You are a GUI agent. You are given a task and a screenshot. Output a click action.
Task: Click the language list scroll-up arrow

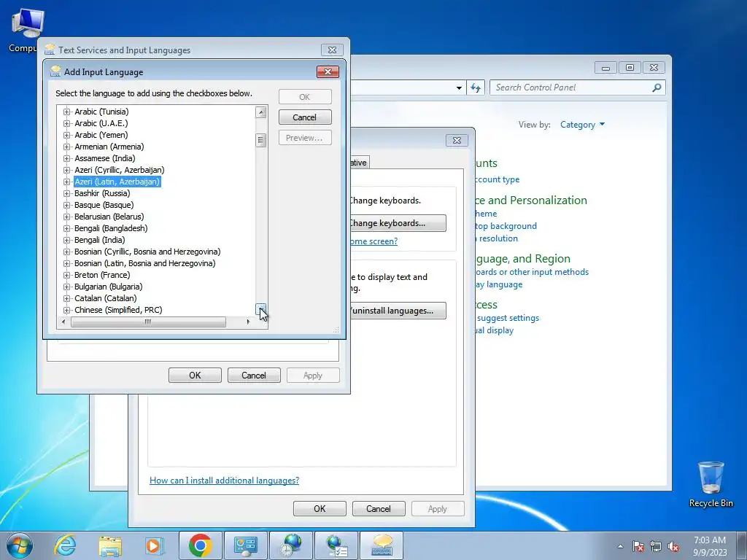tap(260, 113)
